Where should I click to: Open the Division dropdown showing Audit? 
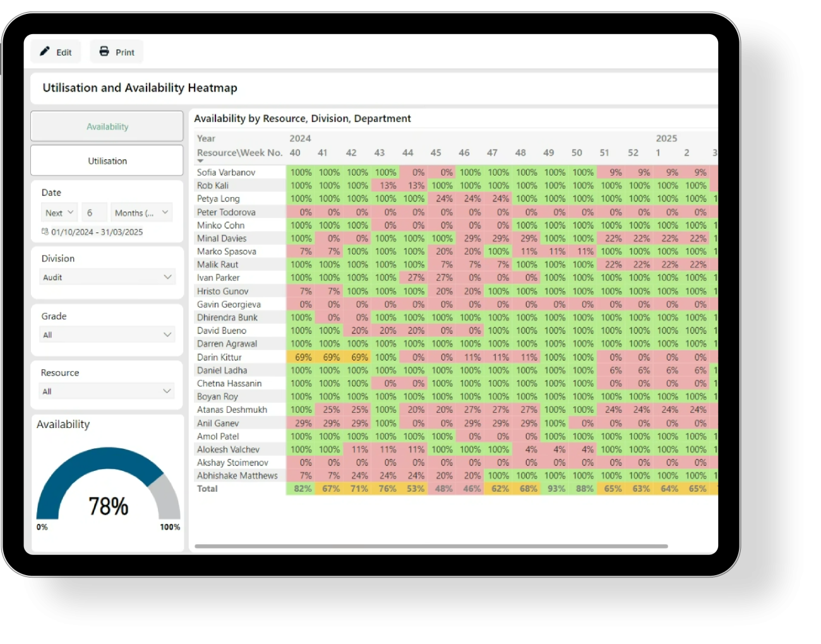pyautogui.click(x=107, y=277)
